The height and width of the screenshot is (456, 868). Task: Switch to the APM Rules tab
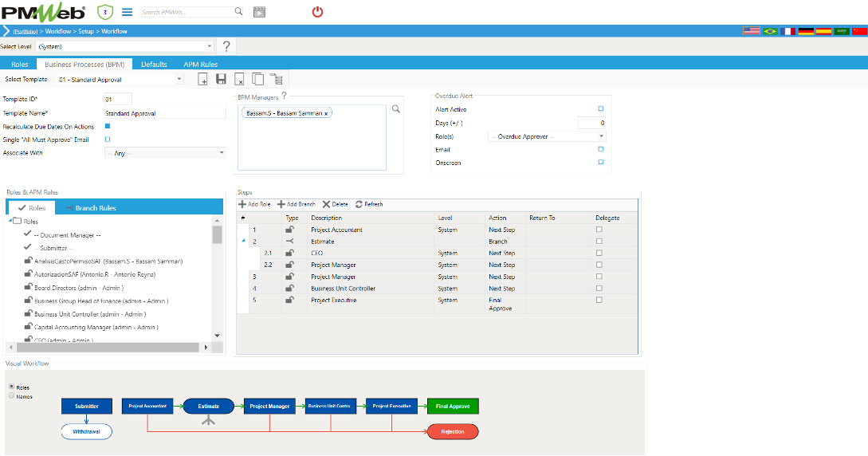pos(200,65)
